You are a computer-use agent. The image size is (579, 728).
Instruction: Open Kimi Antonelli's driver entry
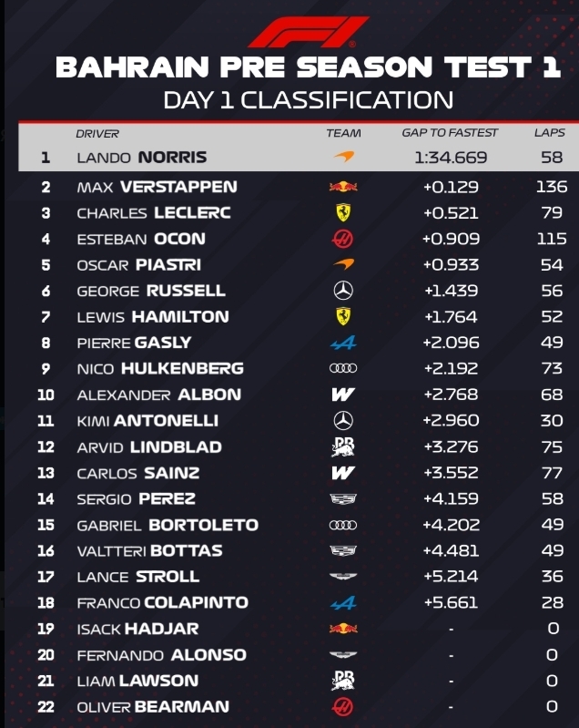(147, 421)
